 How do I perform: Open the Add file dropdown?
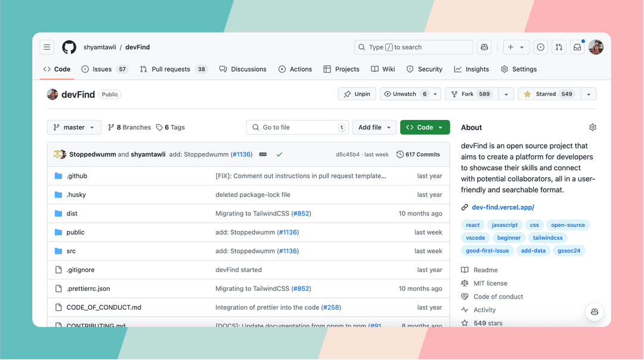(x=374, y=128)
